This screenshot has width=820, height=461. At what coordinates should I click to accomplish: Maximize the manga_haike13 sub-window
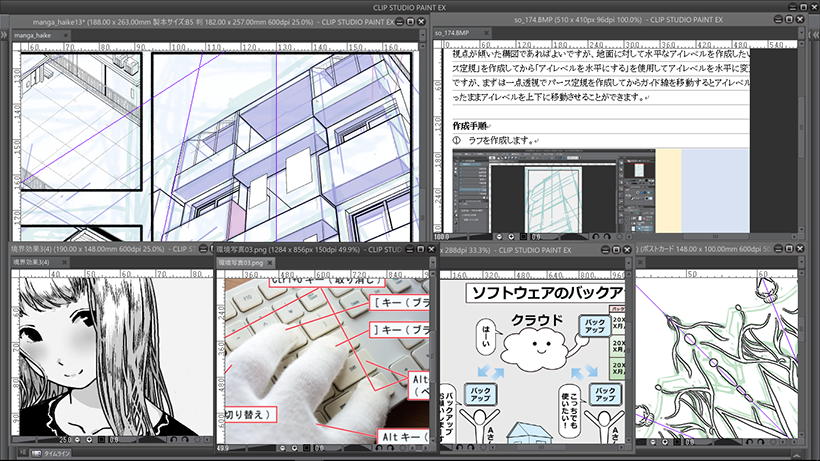411,21
